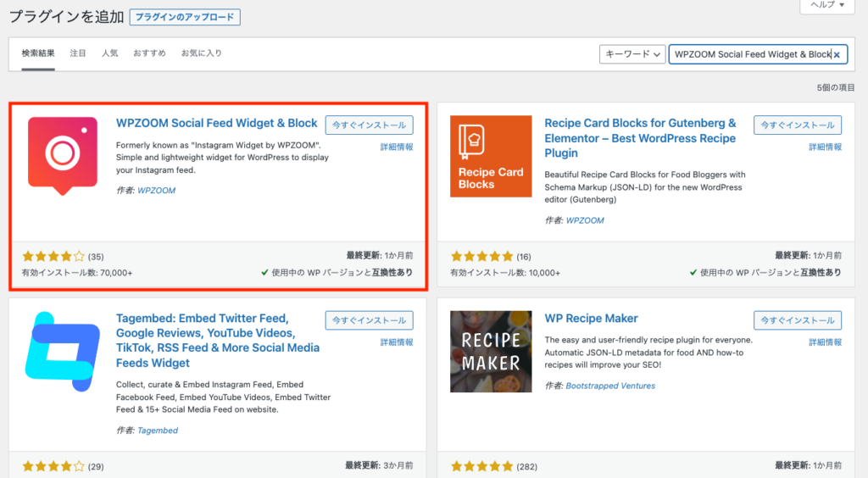868x478 pixels.
Task: Click the Bootstrapped Ventures author link
Action: (610, 386)
